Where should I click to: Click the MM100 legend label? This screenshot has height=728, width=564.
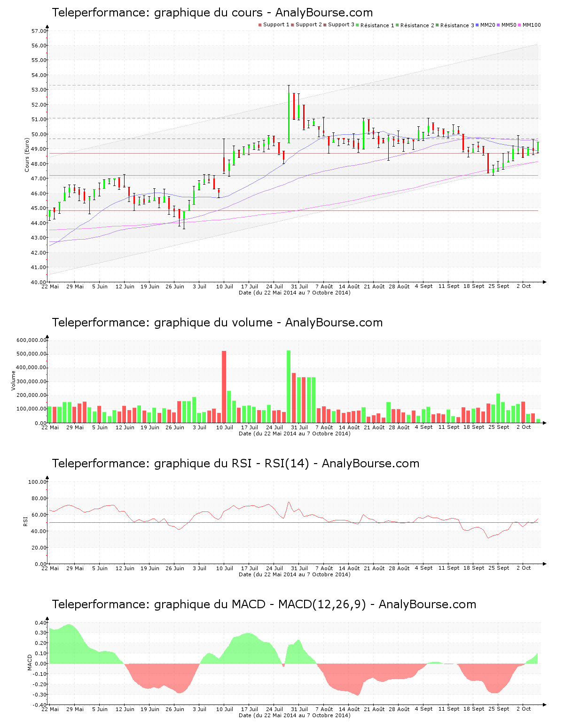click(x=532, y=25)
